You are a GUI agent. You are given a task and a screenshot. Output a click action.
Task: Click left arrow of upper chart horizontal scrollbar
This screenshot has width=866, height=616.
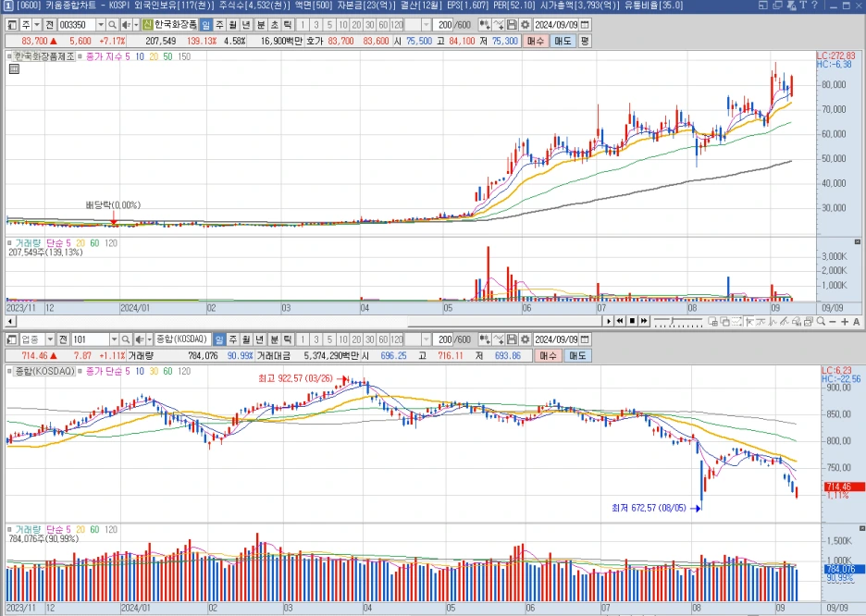coord(10,321)
